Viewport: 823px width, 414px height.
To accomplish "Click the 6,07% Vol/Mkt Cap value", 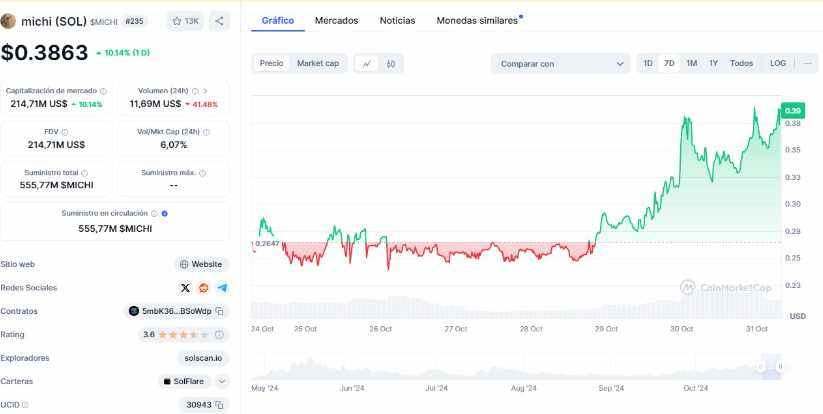I will click(x=174, y=145).
